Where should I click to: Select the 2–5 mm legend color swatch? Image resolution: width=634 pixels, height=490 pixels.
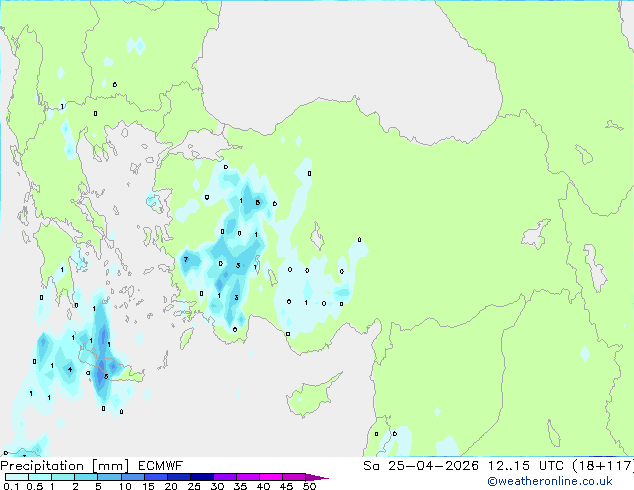(87, 477)
